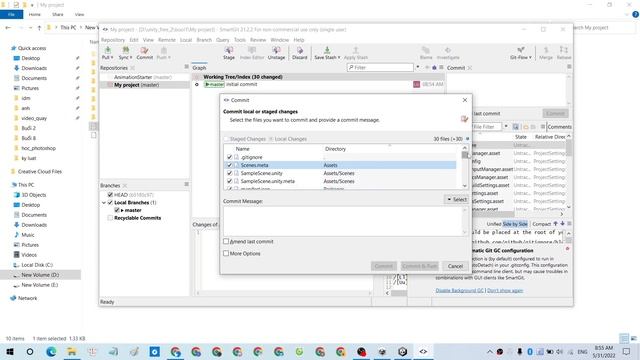Uncheck the Scenes.meta file checkbox
The width and height of the screenshot is (640, 360).
pyautogui.click(x=229, y=165)
